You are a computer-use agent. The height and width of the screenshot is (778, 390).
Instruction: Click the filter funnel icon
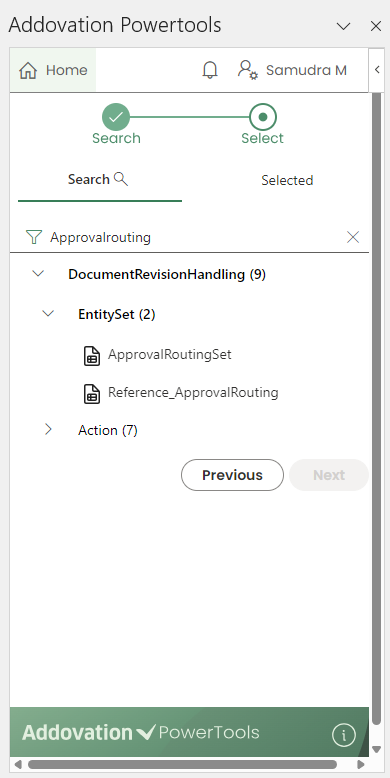click(x=33, y=237)
